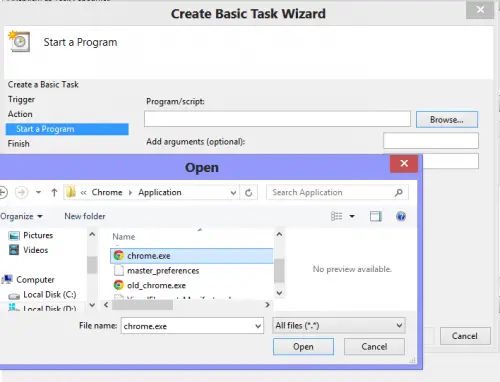Click the Open button

click(303, 347)
